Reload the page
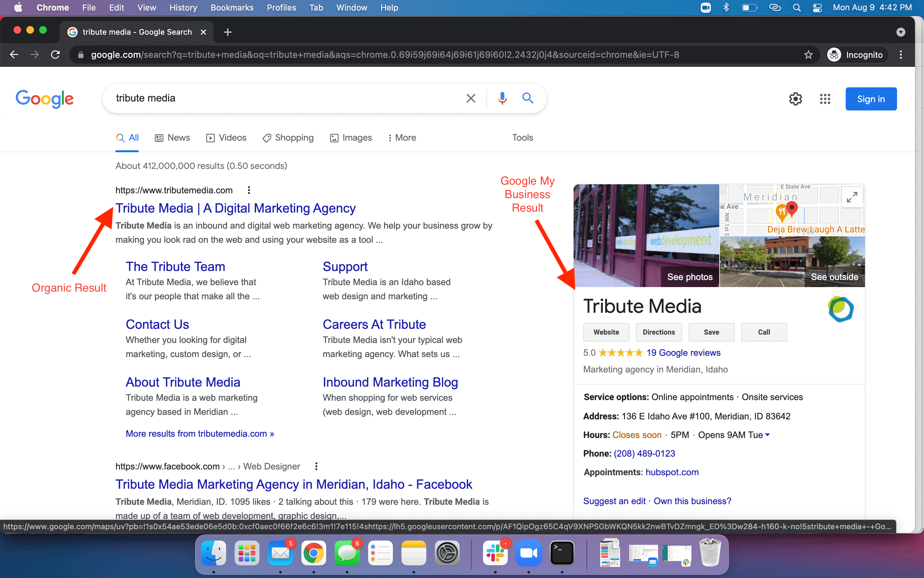This screenshot has height=578, width=924. coord(56,55)
